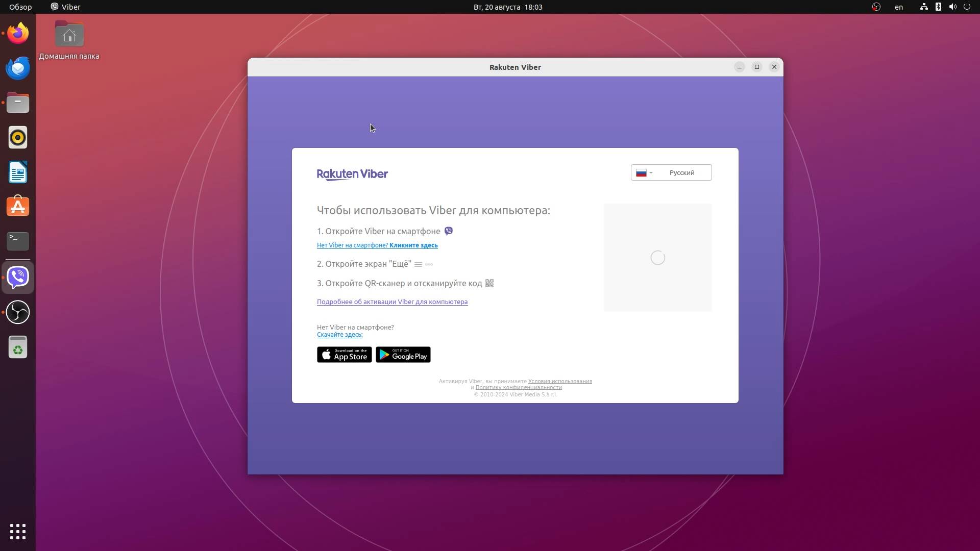Launch Firefox from the dock

pyautogui.click(x=18, y=33)
